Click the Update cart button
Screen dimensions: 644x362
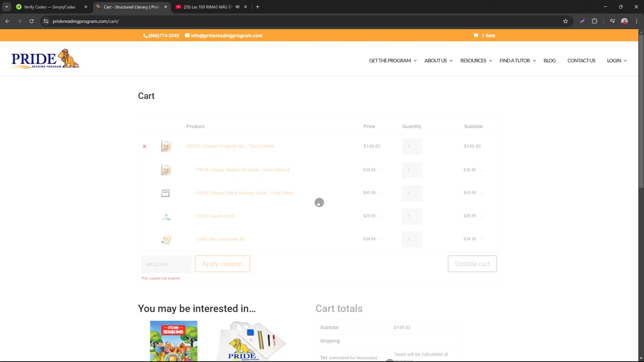(x=472, y=264)
